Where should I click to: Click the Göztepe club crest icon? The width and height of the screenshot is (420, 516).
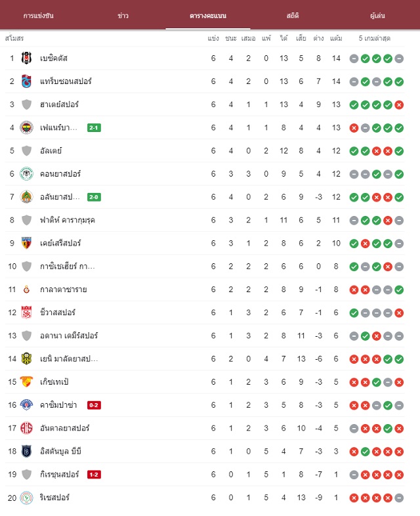click(x=26, y=381)
